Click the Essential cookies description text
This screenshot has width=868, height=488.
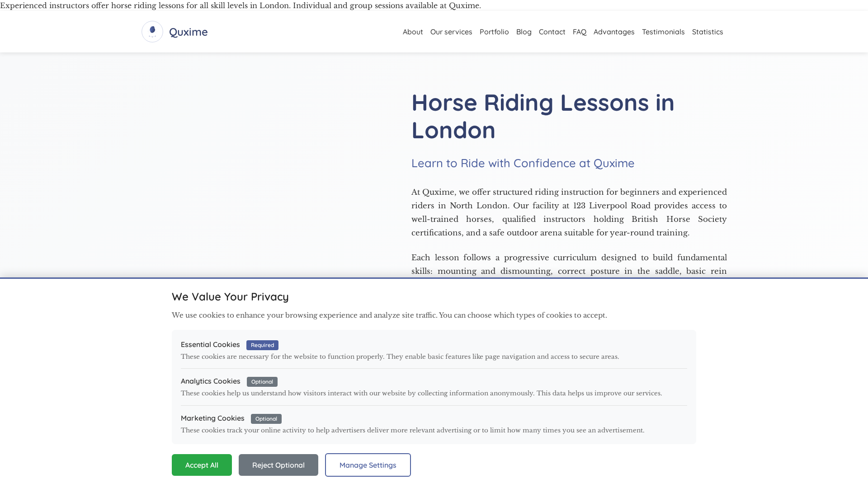[x=400, y=357]
